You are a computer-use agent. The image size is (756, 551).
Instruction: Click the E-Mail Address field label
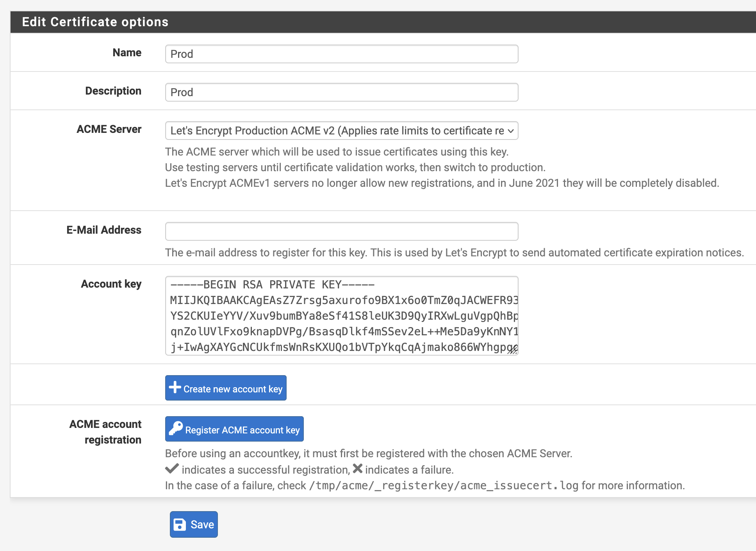pos(104,230)
